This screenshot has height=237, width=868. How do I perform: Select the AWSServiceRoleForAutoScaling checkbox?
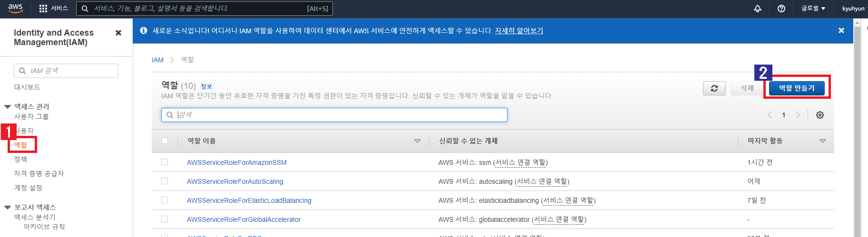[x=165, y=181]
